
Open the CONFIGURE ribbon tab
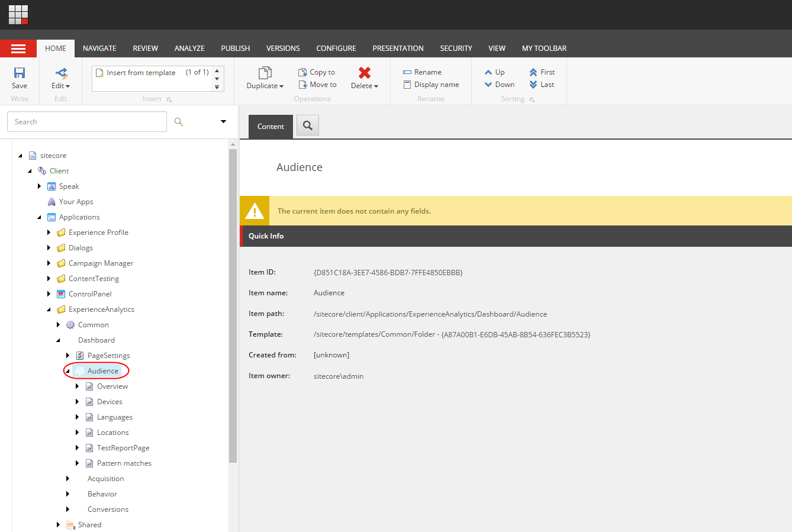336,49
